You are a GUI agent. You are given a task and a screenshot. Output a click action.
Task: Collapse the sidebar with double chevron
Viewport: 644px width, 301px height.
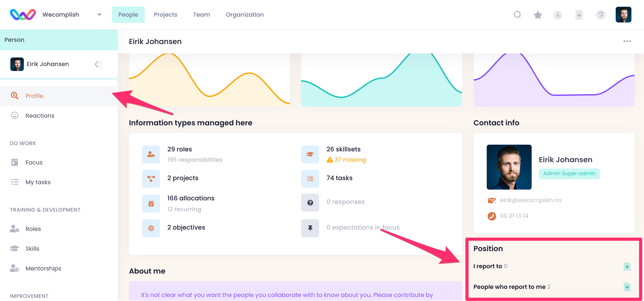pyautogui.click(x=98, y=64)
